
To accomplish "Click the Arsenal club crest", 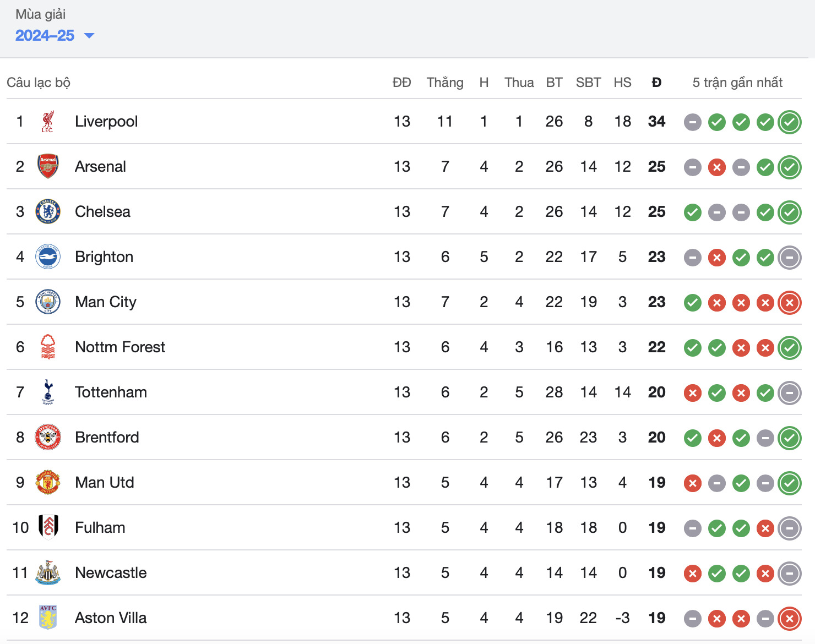I will (48, 167).
